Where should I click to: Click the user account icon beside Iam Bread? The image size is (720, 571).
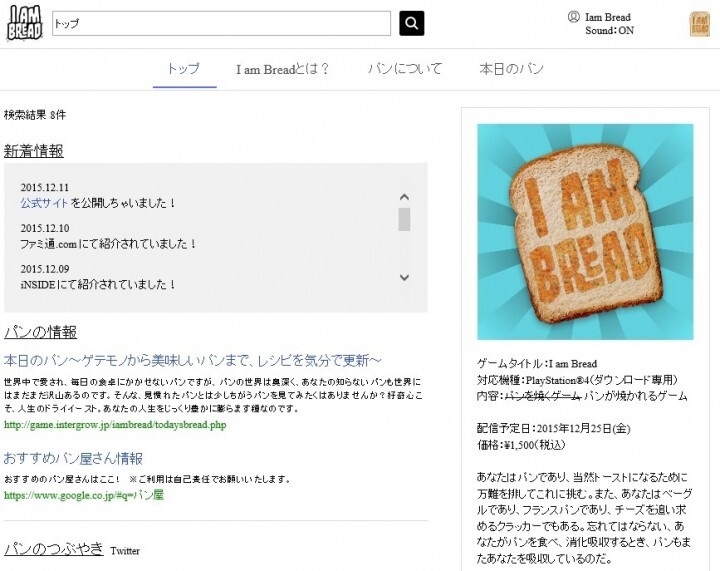(x=574, y=17)
